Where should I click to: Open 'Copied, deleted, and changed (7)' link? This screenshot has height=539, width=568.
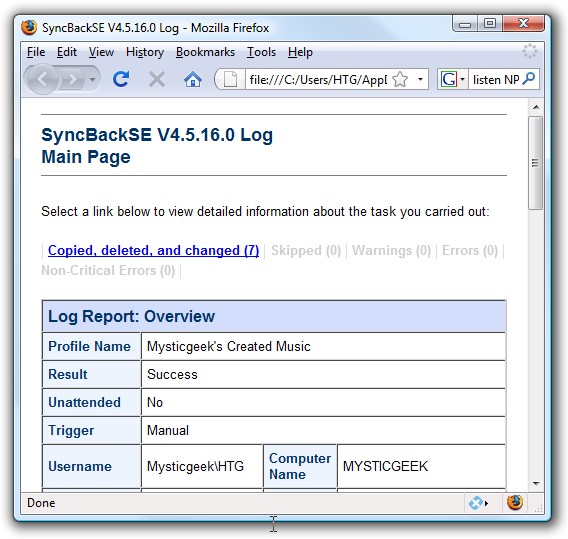(153, 250)
